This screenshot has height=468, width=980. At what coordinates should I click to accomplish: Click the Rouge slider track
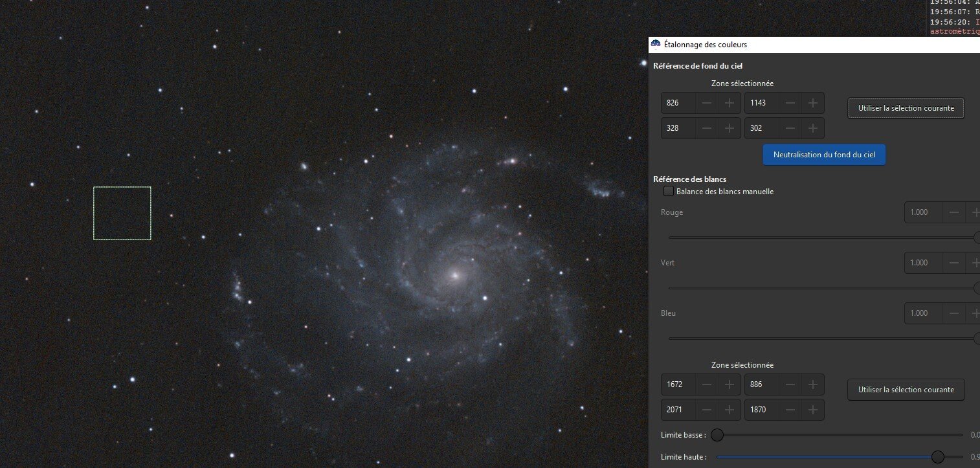click(823, 238)
